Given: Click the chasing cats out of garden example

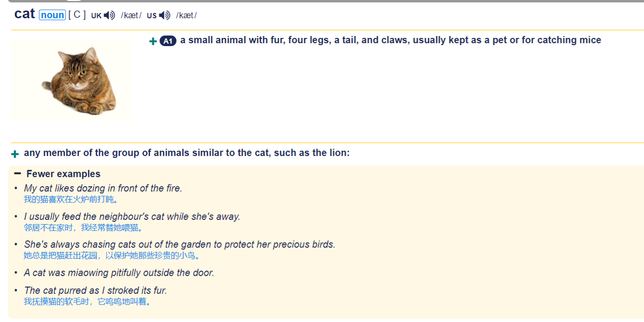Looking at the screenshot, I should pos(180,245).
